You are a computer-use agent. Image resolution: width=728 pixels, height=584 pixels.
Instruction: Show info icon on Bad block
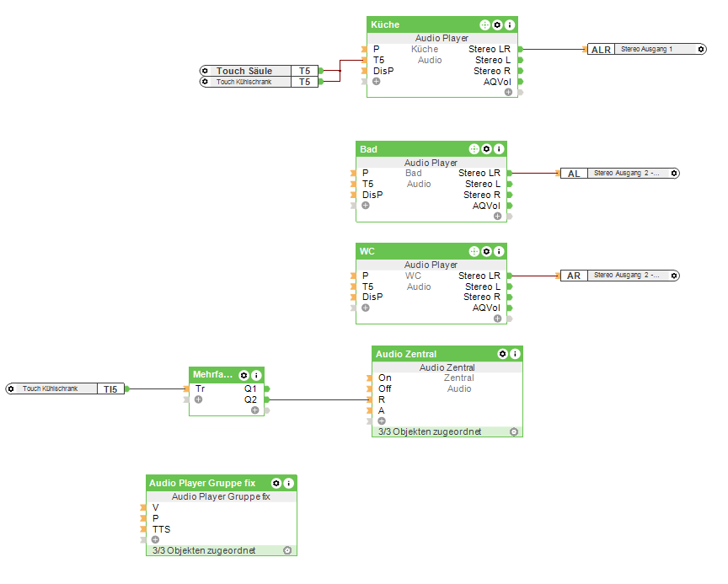[499, 149]
